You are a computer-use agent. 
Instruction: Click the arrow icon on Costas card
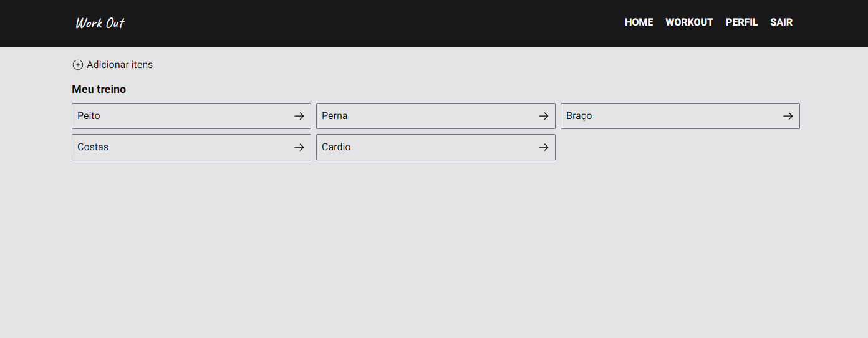click(299, 147)
